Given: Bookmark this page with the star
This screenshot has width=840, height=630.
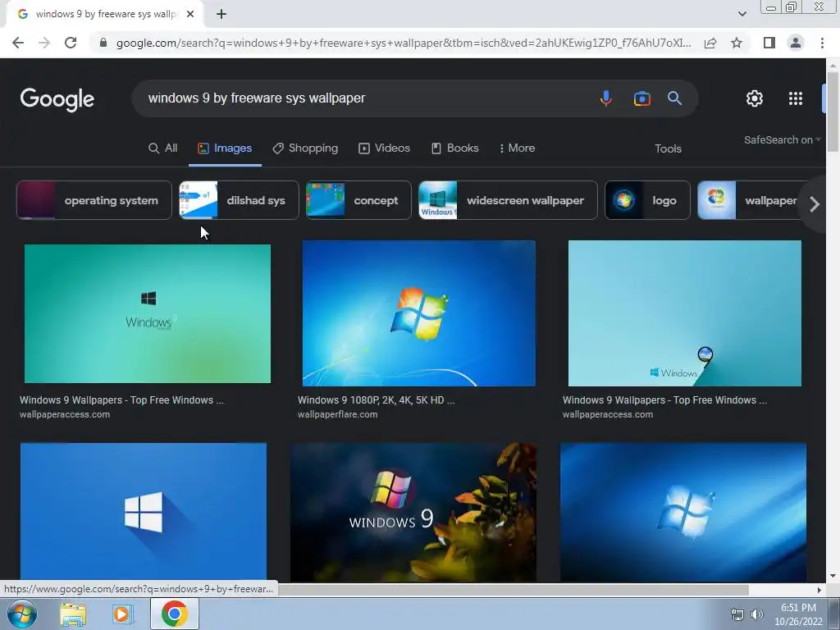Looking at the screenshot, I should 737,43.
